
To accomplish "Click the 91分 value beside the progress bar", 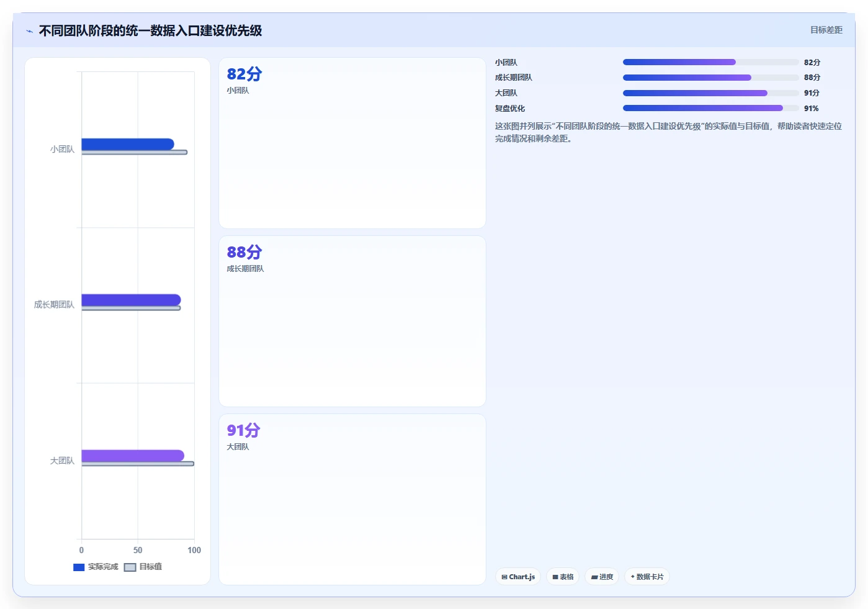I will [812, 93].
